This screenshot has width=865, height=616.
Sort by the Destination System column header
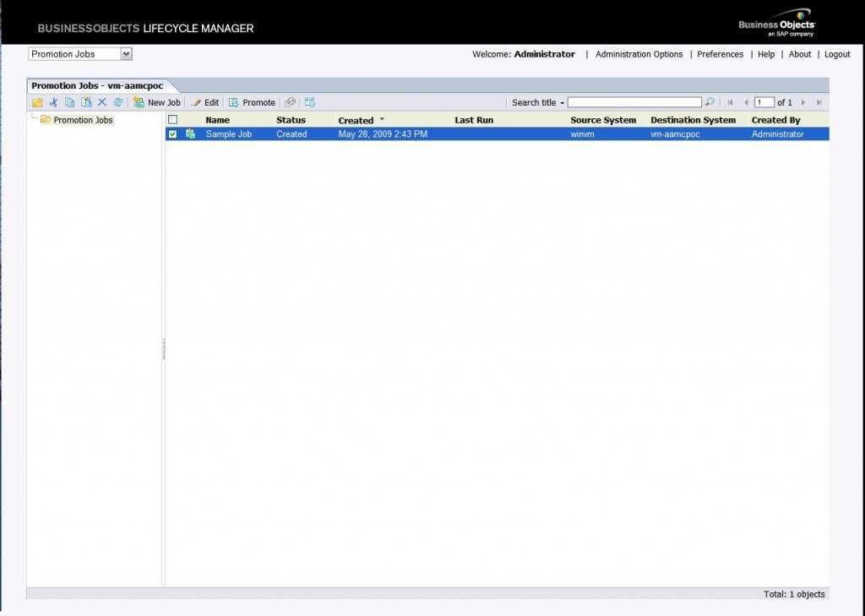tap(693, 120)
